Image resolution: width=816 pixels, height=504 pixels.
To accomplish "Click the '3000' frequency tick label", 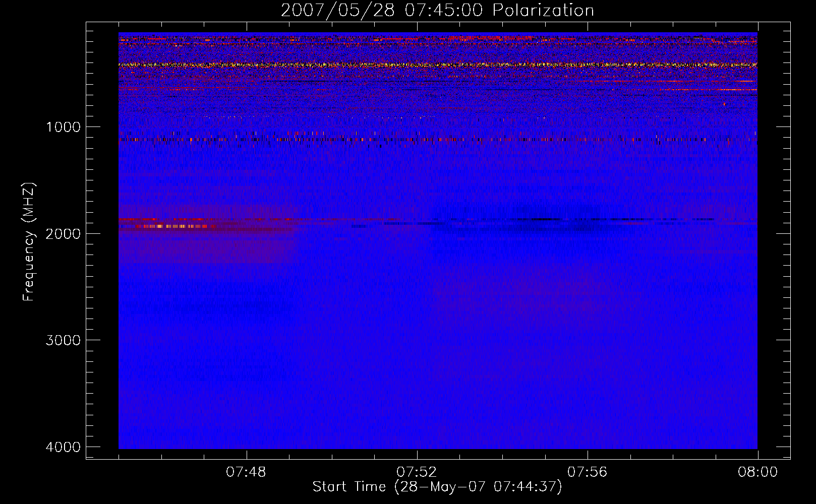I will [63, 340].
